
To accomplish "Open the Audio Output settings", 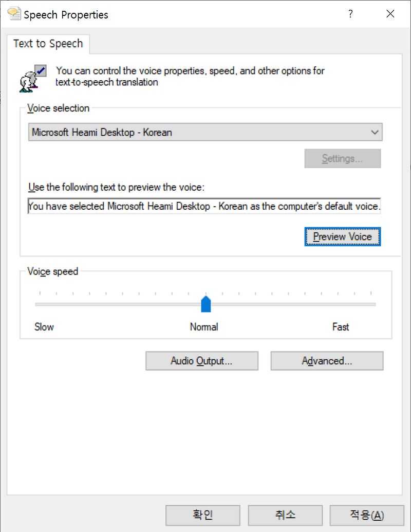I will [202, 361].
